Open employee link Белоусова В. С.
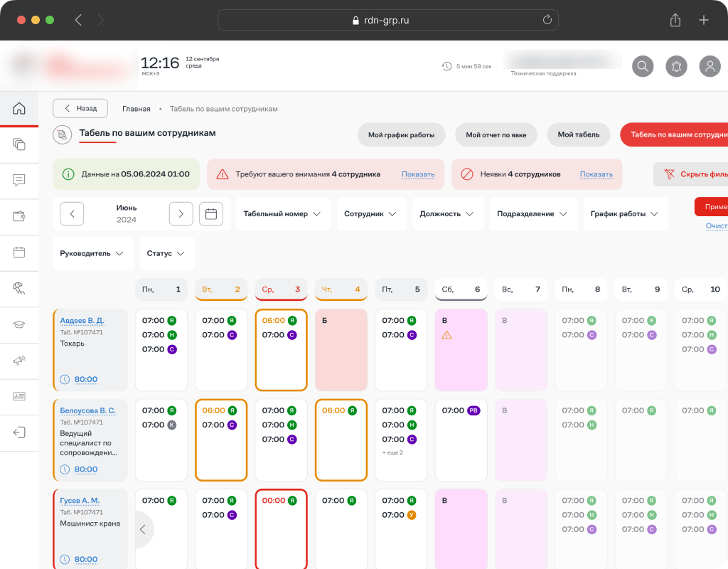 pyautogui.click(x=87, y=410)
